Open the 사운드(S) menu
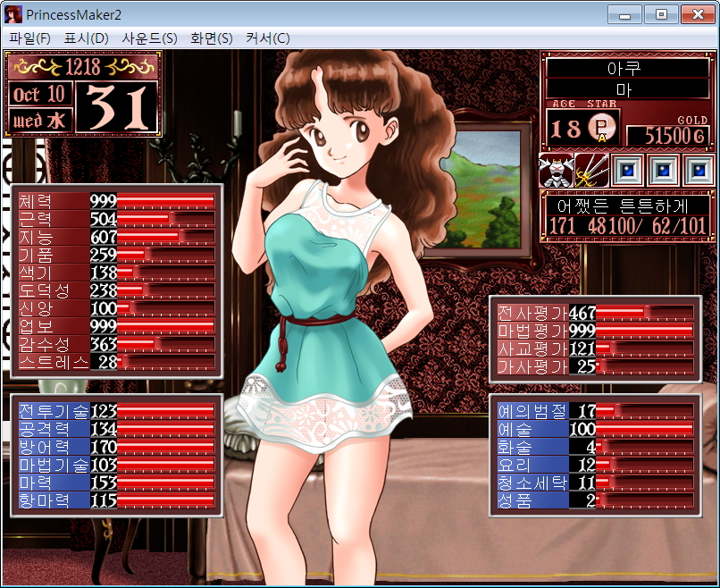720x588 pixels. tap(149, 38)
